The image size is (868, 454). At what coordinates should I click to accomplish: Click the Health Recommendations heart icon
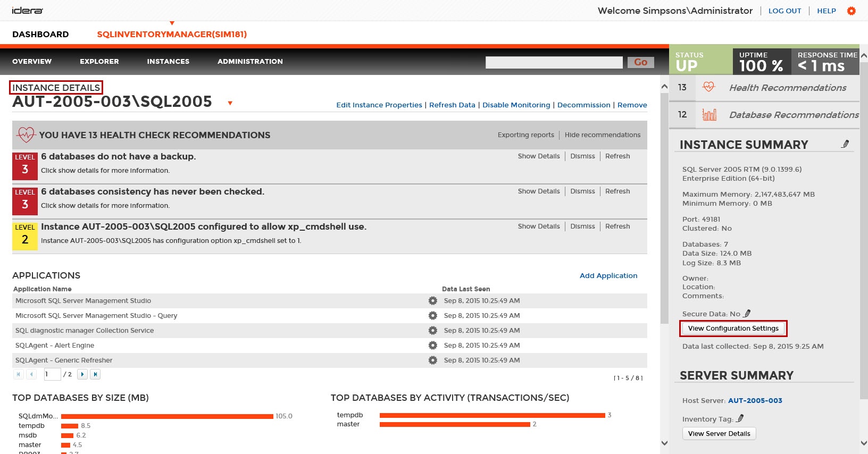tap(709, 87)
